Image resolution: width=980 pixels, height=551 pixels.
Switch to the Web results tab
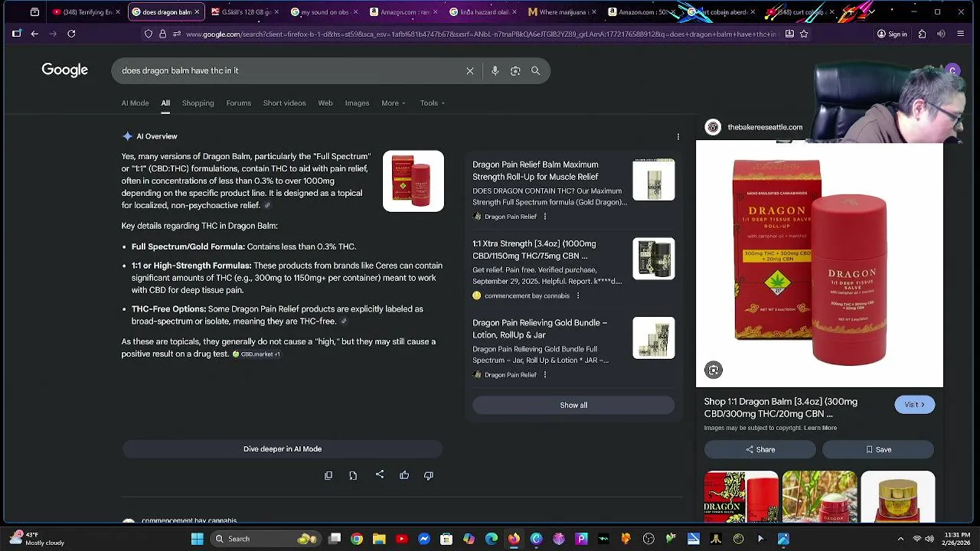coord(325,103)
